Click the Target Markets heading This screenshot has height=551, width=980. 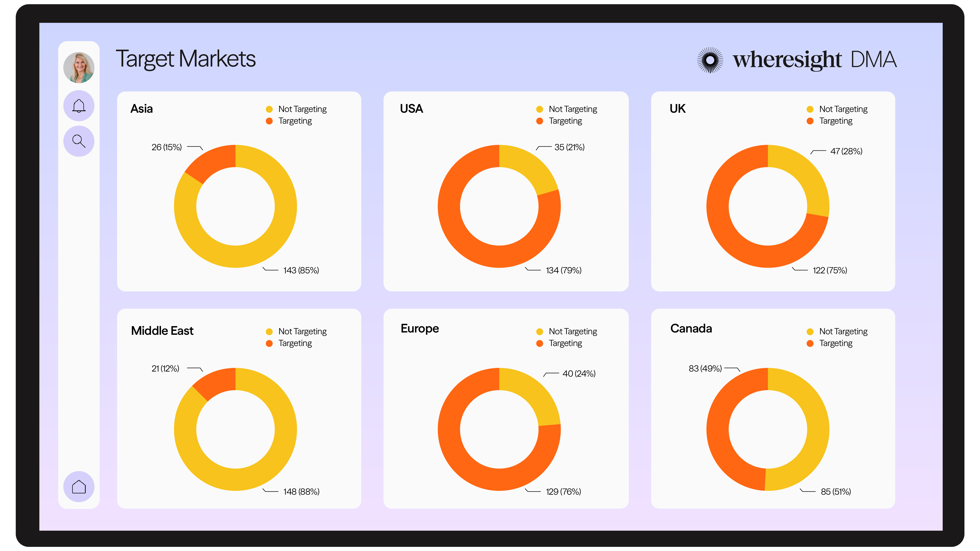(x=186, y=59)
